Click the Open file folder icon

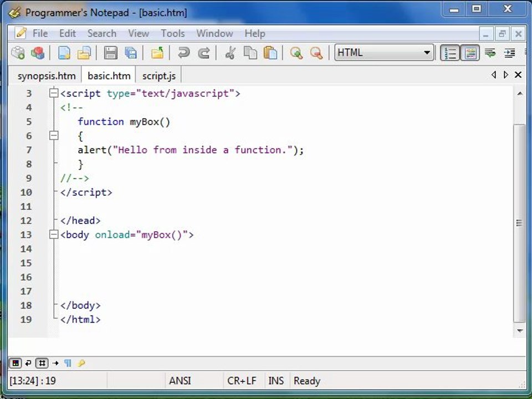[x=84, y=53]
